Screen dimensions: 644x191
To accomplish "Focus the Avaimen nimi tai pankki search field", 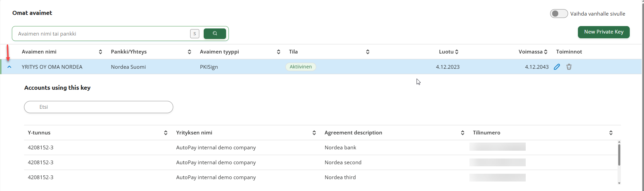I will click(102, 34).
